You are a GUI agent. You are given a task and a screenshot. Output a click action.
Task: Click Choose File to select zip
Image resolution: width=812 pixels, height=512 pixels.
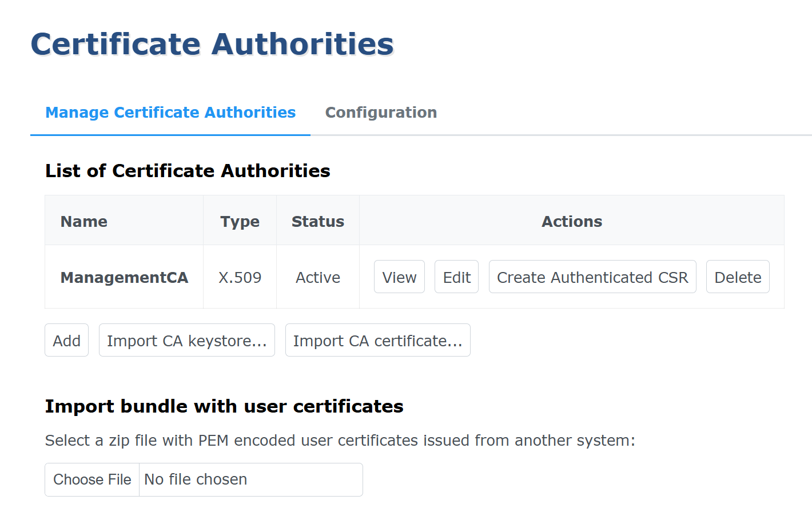point(92,479)
